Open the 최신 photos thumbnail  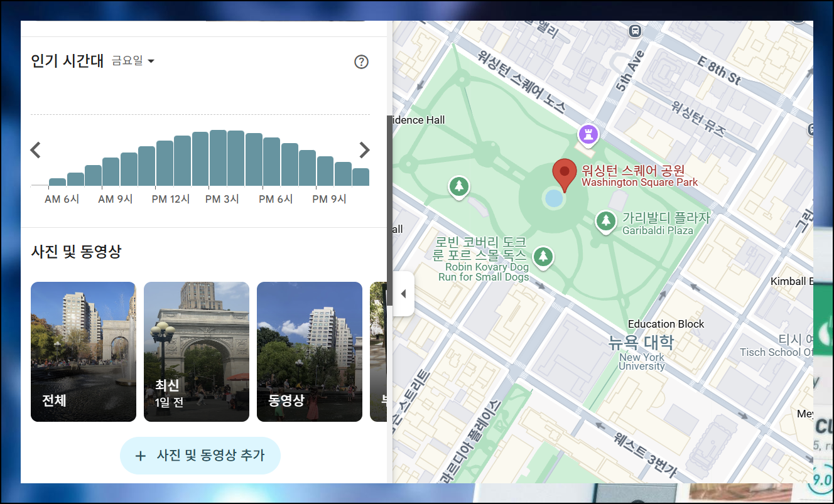197,351
